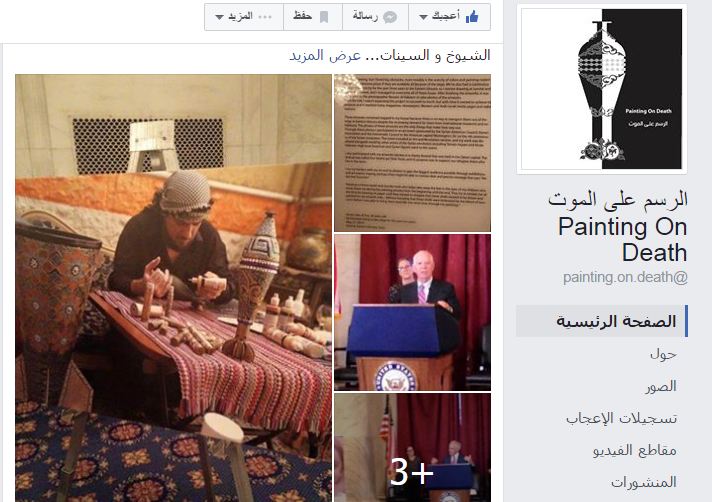Screen dimensions: 712x502
Task: Open the @painting.on.death username link
Action: pos(625,277)
